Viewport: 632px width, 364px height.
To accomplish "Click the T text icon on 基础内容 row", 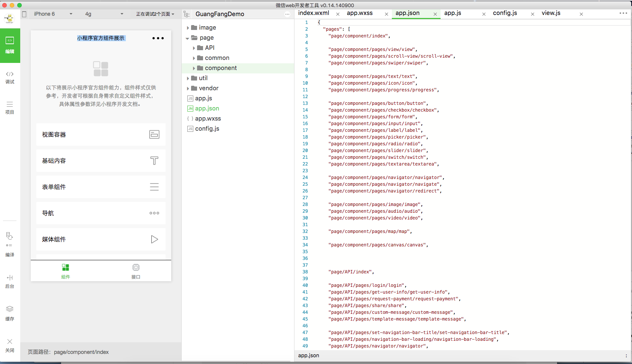I will [154, 161].
